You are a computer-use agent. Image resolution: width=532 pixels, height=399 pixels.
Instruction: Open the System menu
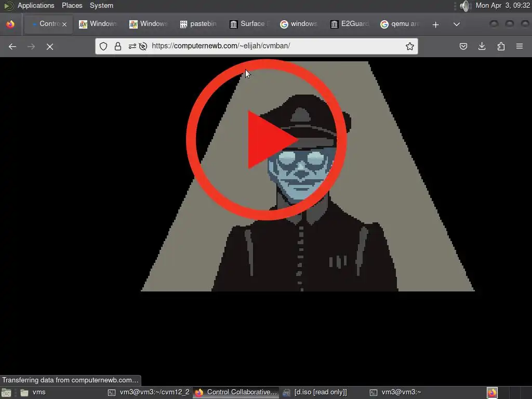101,5
